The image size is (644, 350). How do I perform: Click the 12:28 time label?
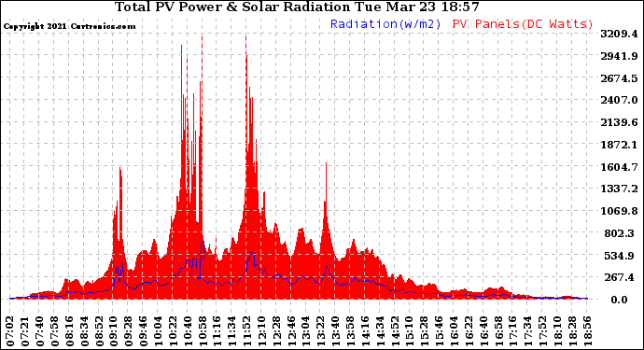point(277,331)
